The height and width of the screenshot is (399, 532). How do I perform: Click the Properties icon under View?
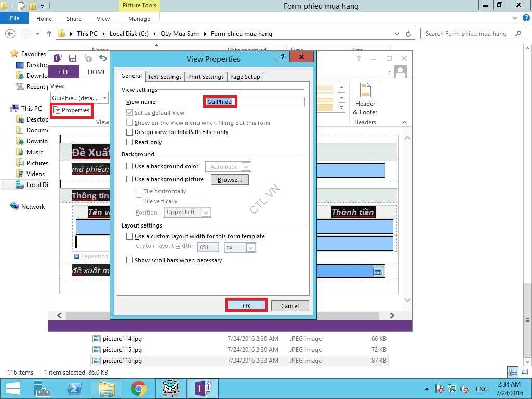[x=57, y=110]
